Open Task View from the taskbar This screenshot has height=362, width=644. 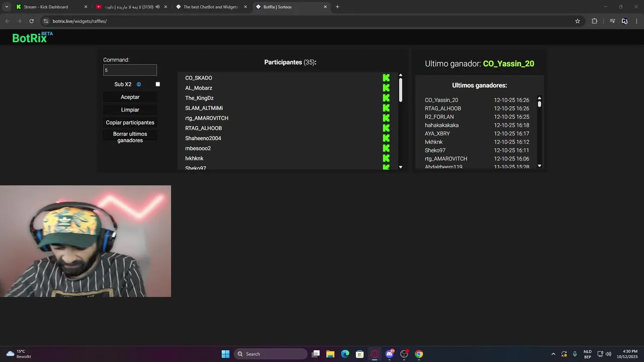[x=315, y=354]
